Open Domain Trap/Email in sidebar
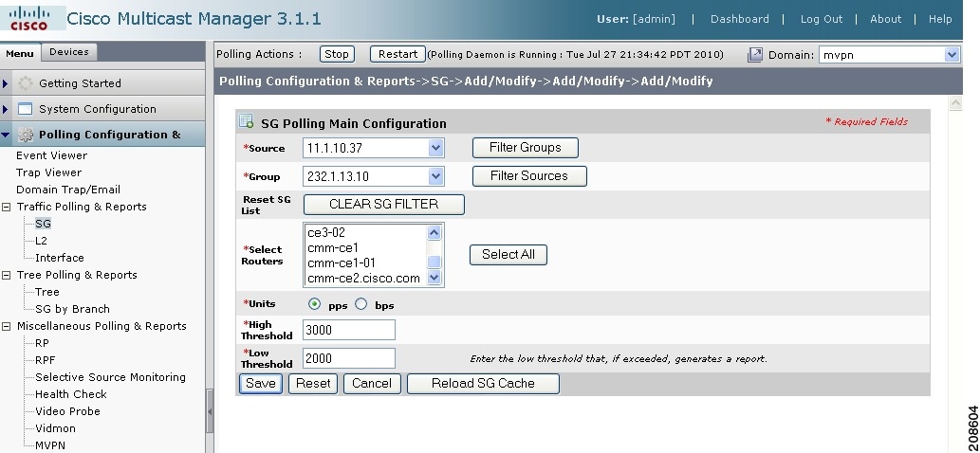Image resolution: width=980 pixels, height=453 pixels. (x=68, y=190)
